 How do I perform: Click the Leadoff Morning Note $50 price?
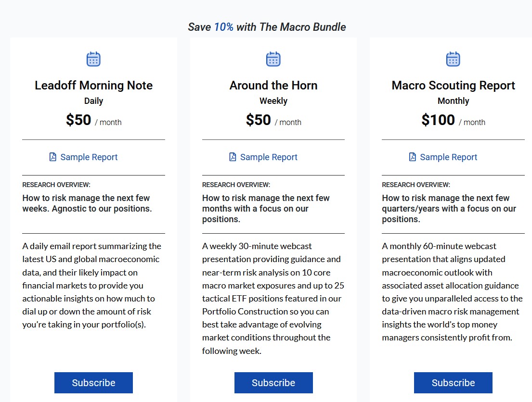[x=78, y=120]
